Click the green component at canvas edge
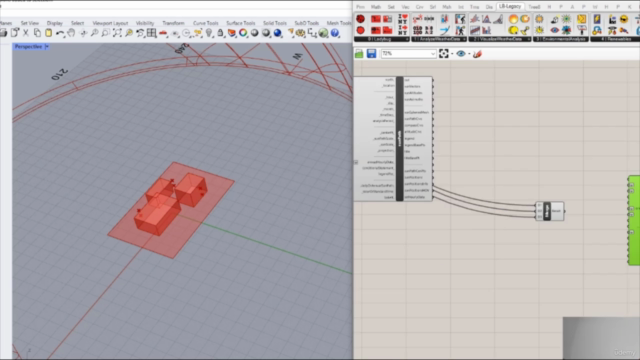The width and height of the screenshot is (640, 360). 634,220
